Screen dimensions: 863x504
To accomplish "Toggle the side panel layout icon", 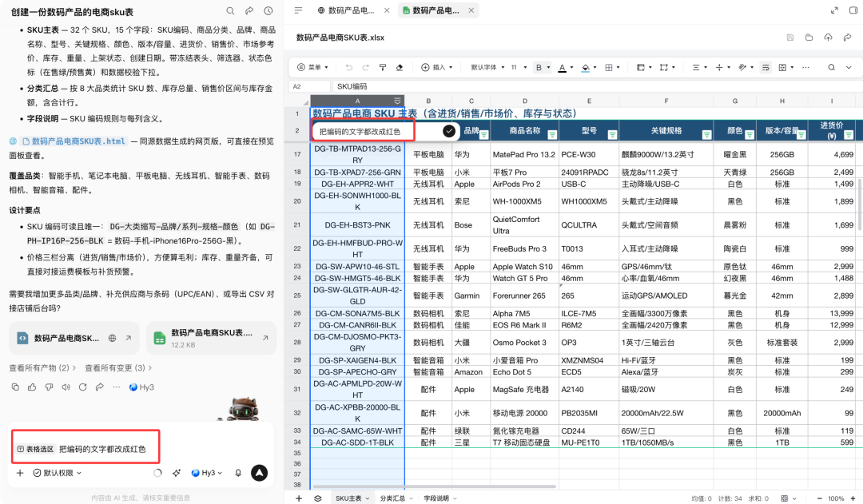I will coord(853,10).
